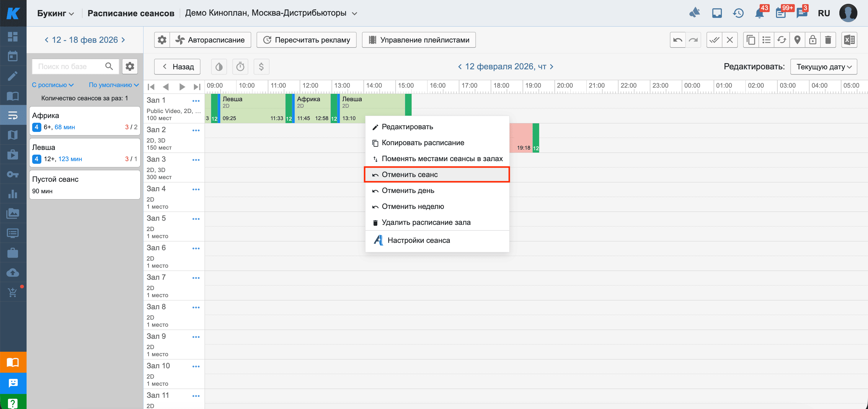Open schedule settings gear next to Авторасписание
Image resolution: width=868 pixels, height=409 pixels.
[x=162, y=40]
